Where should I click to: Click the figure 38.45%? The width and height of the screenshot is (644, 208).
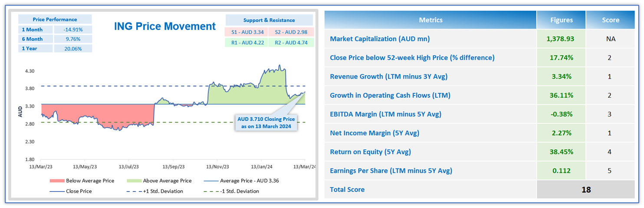tap(561, 152)
